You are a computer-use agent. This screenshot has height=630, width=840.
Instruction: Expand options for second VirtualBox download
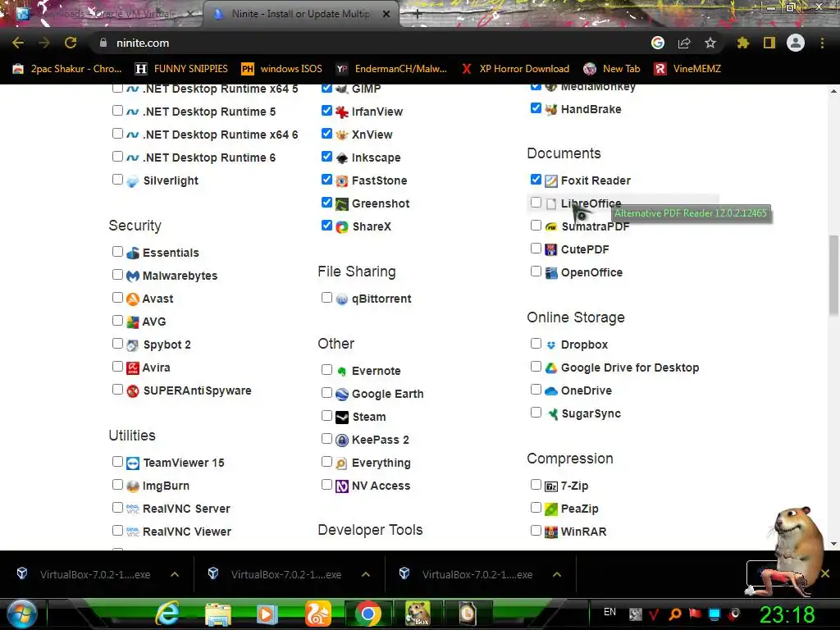tap(366, 574)
